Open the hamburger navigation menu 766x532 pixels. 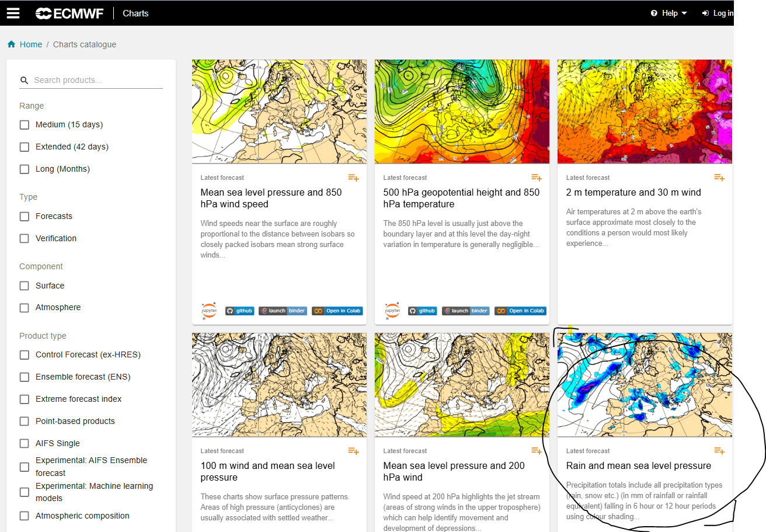pos(13,13)
